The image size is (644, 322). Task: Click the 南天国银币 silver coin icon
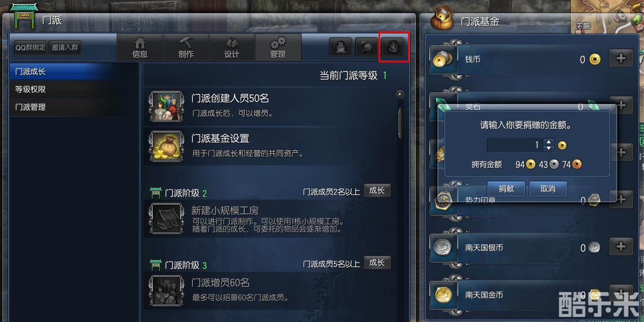pyautogui.click(x=444, y=248)
